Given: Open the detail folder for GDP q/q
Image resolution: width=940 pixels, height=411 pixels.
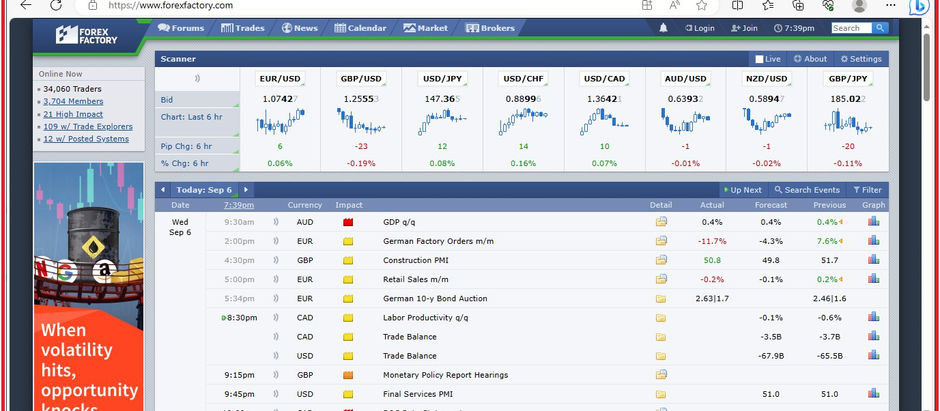Looking at the screenshot, I should 661,222.
